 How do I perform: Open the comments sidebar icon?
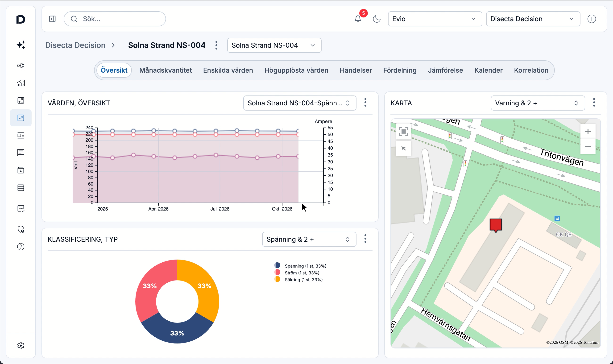[x=21, y=153]
